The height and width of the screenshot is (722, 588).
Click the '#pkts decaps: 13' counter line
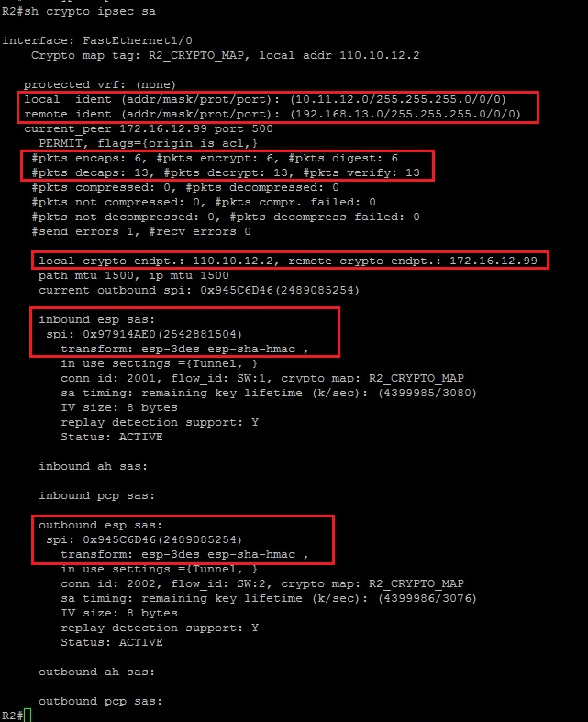(226, 173)
